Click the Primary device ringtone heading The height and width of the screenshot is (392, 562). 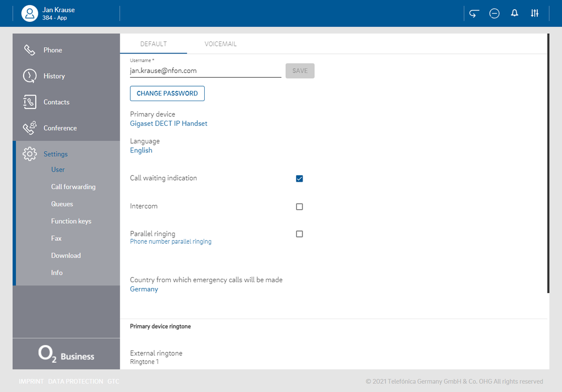[160, 326]
